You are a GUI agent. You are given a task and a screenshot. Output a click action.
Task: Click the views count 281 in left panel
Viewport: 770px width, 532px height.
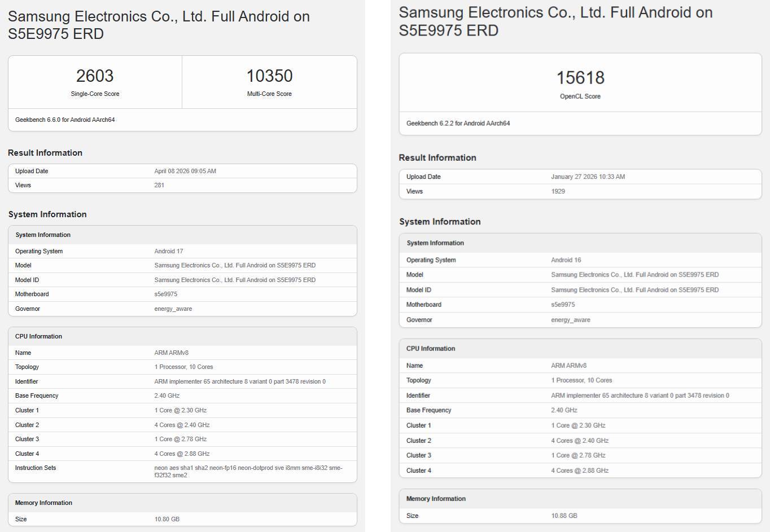tap(159, 185)
